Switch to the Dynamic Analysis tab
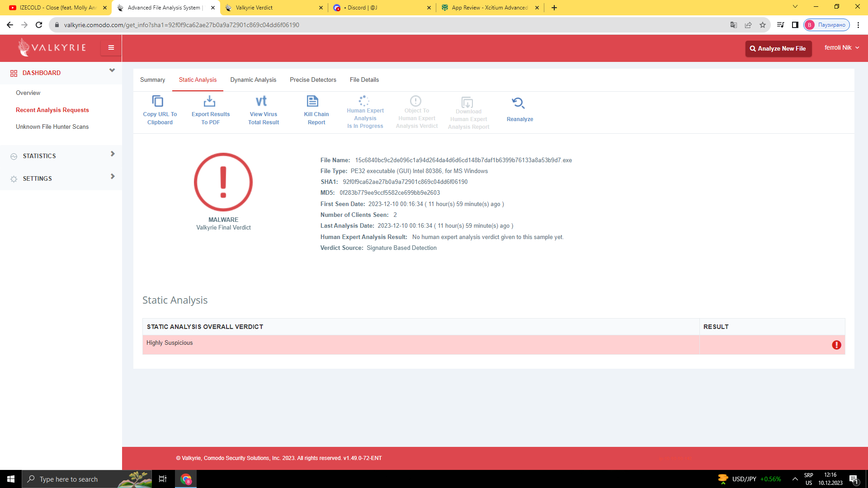The height and width of the screenshot is (488, 868). 253,80
